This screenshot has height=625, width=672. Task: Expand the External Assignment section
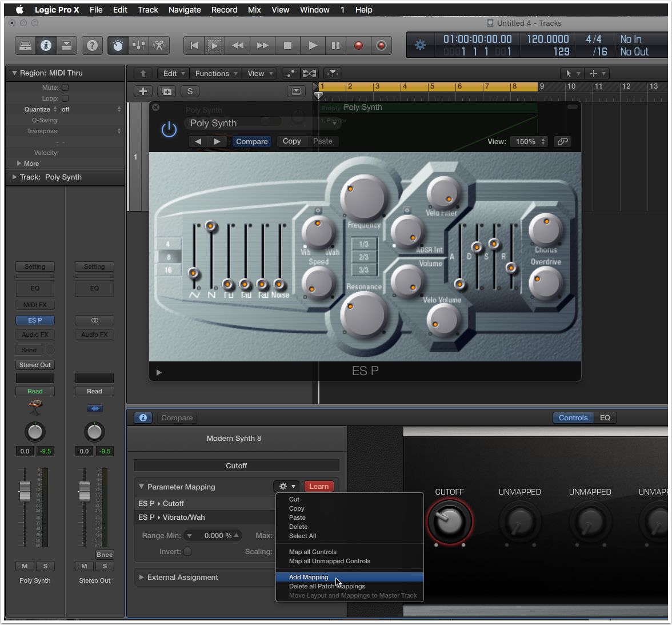[x=142, y=578]
